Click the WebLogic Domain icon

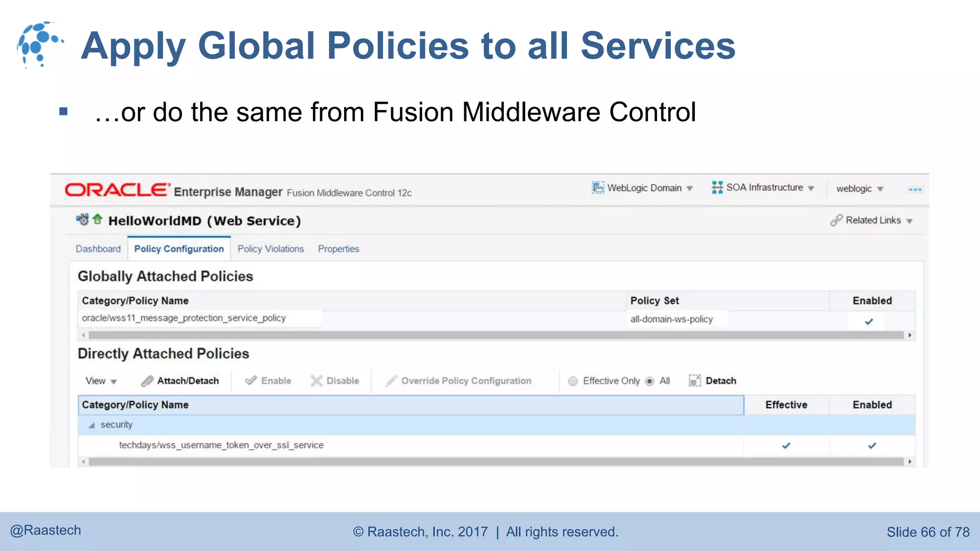pyautogui.click(x=598, y=187)
